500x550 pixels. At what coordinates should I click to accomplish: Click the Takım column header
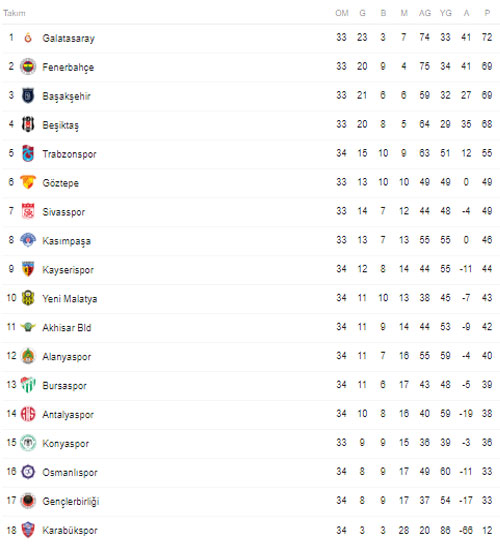pyautogui.click(x=14, y=13)
